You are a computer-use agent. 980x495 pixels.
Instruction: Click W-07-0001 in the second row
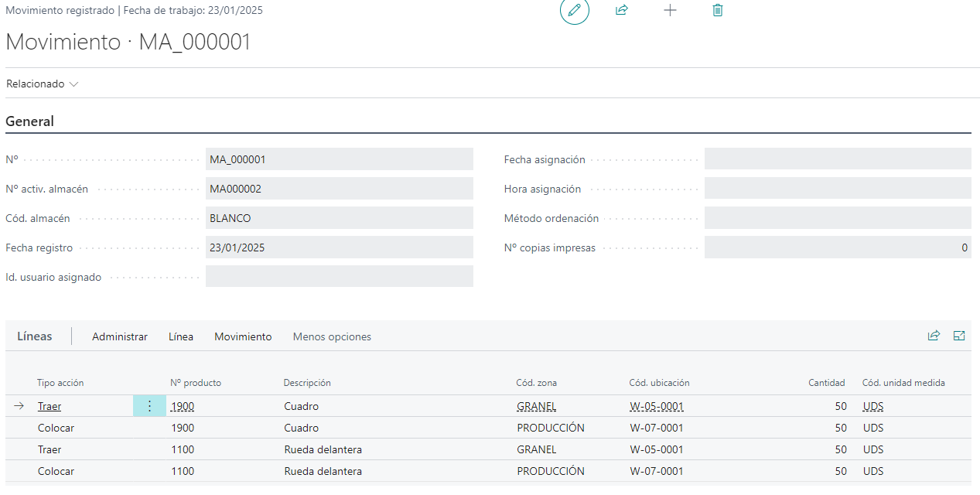(x=657, y=428)
